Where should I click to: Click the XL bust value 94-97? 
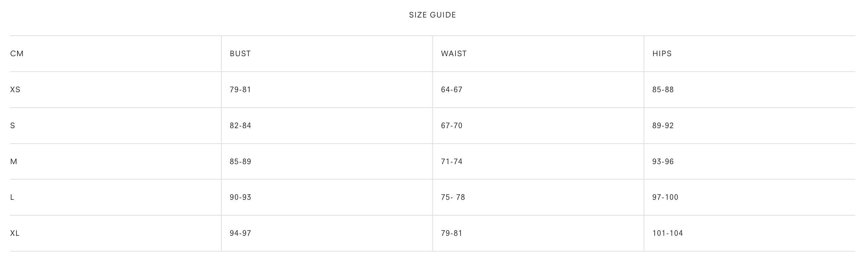[240, 233]
